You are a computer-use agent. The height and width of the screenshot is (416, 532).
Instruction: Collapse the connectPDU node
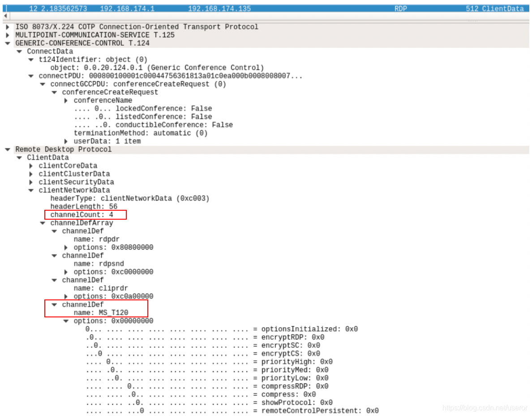(31, 76)
